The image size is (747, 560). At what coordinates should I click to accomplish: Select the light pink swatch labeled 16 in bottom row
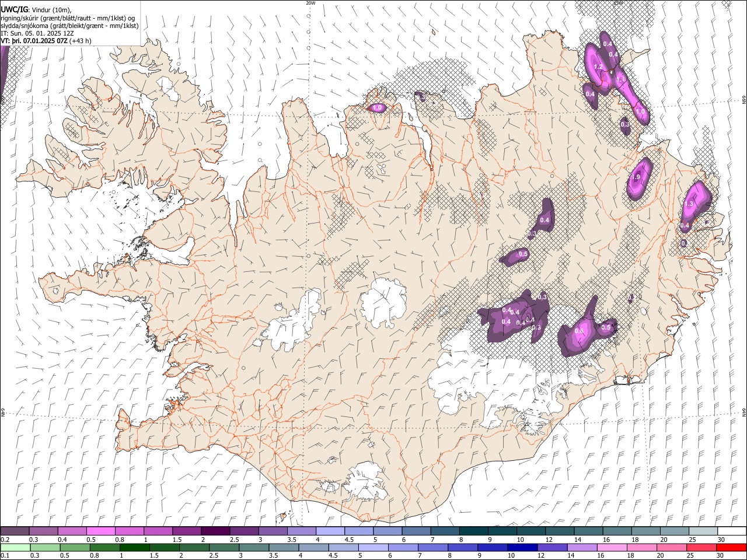pos(611,548)
